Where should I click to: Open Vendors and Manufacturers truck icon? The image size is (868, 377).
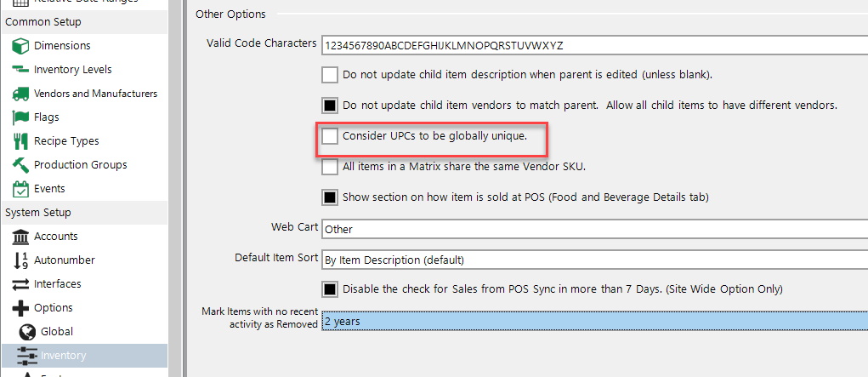coord(20,93)
